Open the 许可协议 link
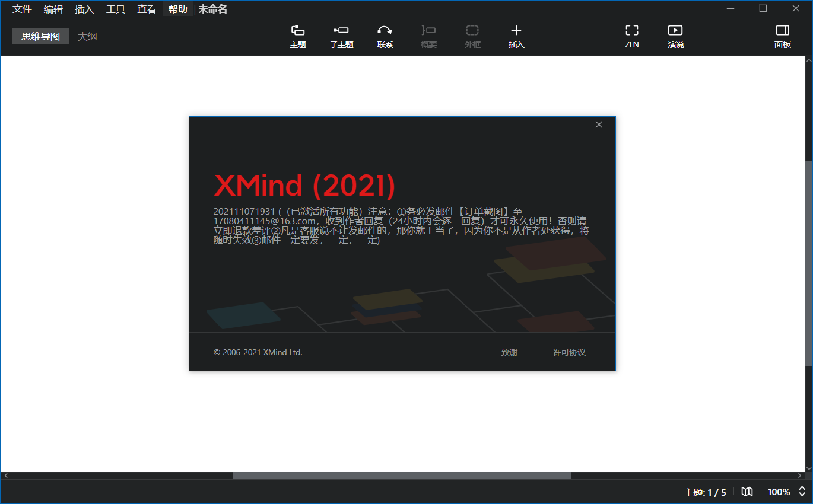 (569, 352)
